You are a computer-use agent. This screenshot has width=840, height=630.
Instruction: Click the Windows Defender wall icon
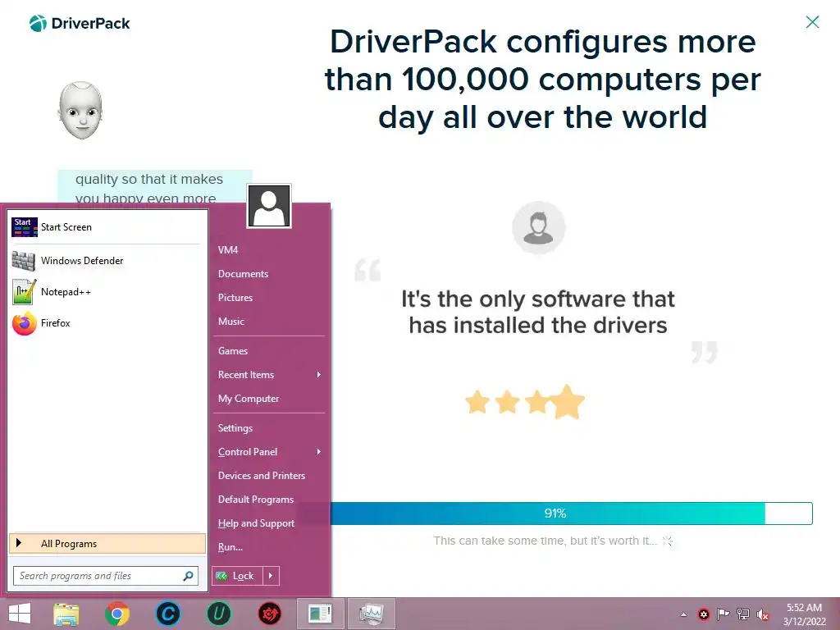(x=24, y=261)
